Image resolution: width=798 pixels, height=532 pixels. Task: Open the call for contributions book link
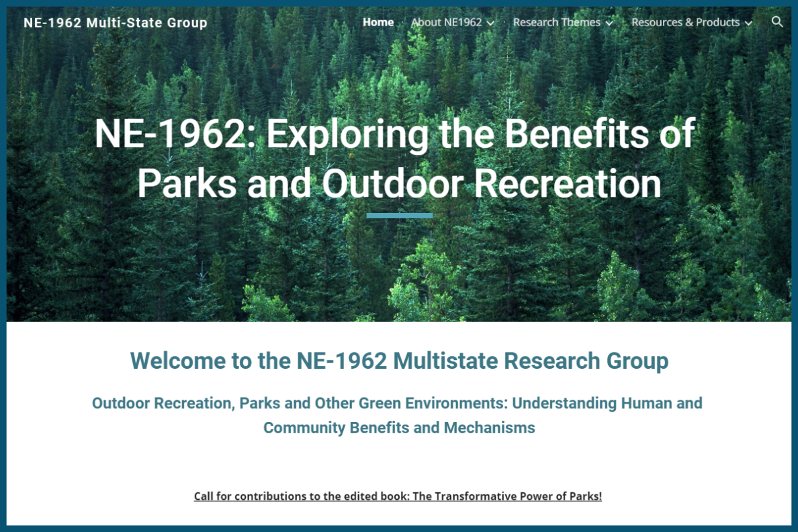click(x=398, y=496)
